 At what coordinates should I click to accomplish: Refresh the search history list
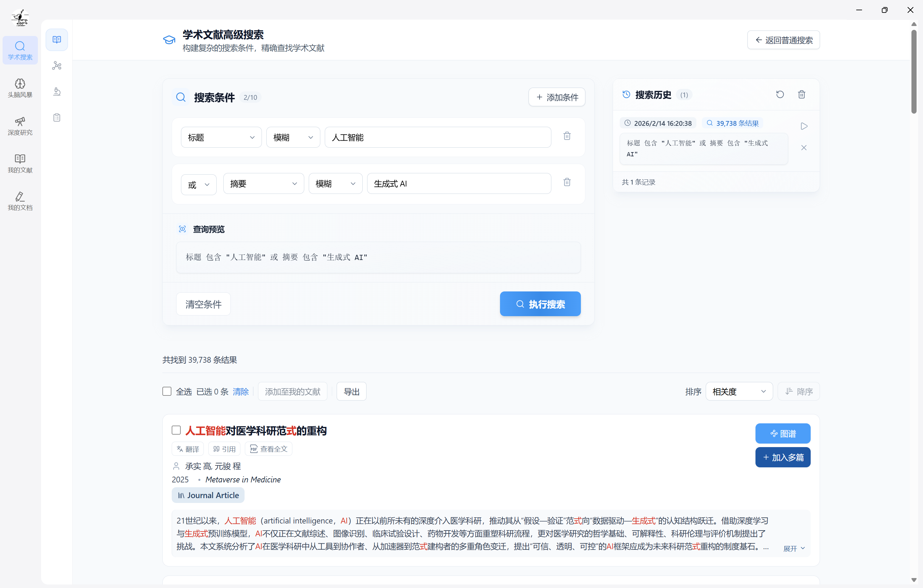(780, 95)
